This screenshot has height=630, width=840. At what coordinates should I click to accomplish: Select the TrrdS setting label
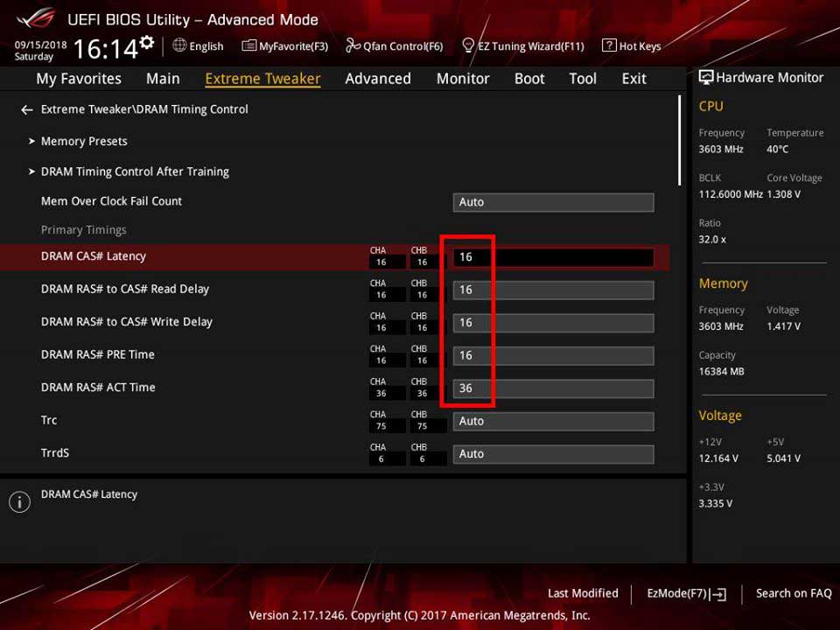(55, 453)
